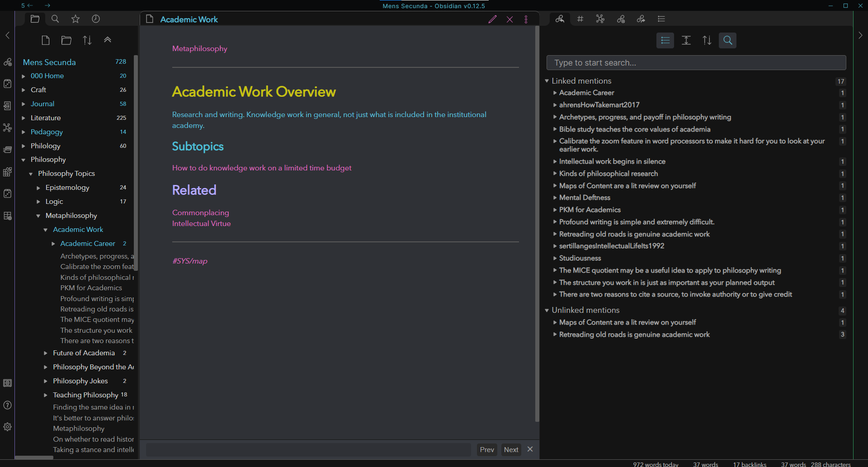Click the Next button in the search bar
Image resolution: width=868 pixels, height=467 pixels.
[x=510, y=449]
